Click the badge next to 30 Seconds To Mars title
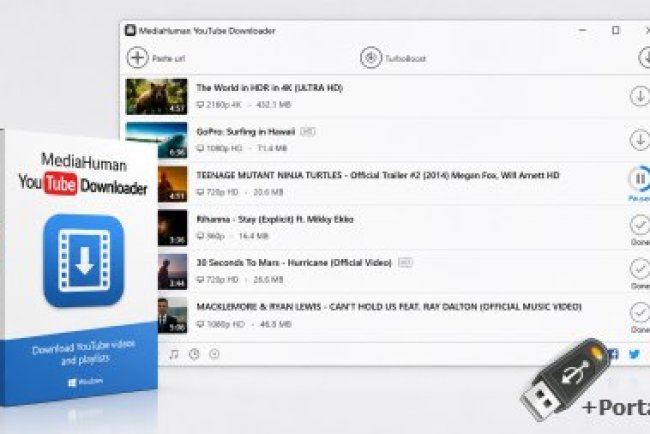The width and height of the screenshot is (650, 434). 405,262
